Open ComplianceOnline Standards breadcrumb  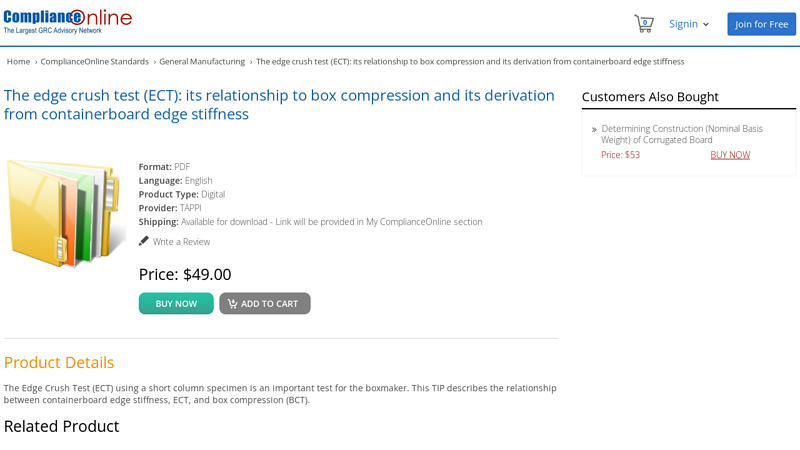coord(94,62)
